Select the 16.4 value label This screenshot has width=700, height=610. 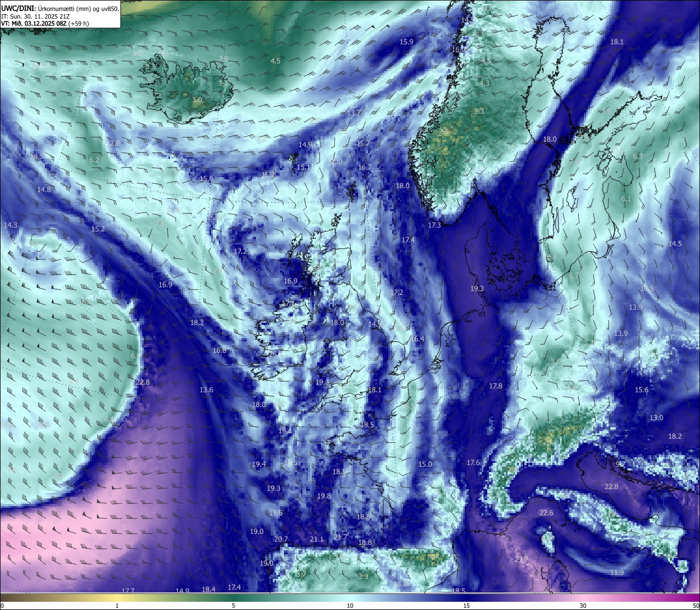point(417,339)
